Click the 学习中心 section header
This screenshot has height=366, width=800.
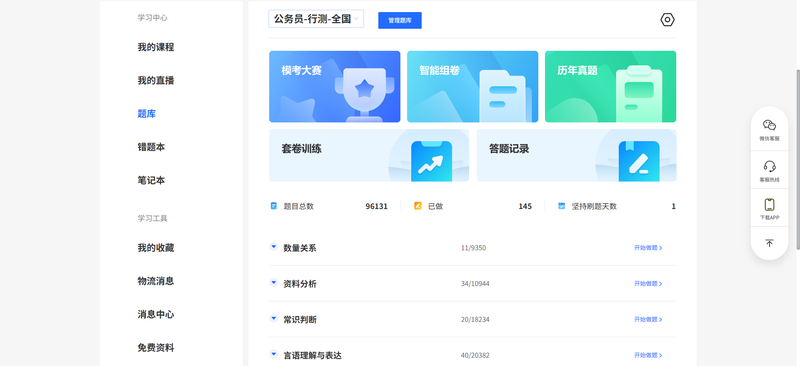[152, 17]
